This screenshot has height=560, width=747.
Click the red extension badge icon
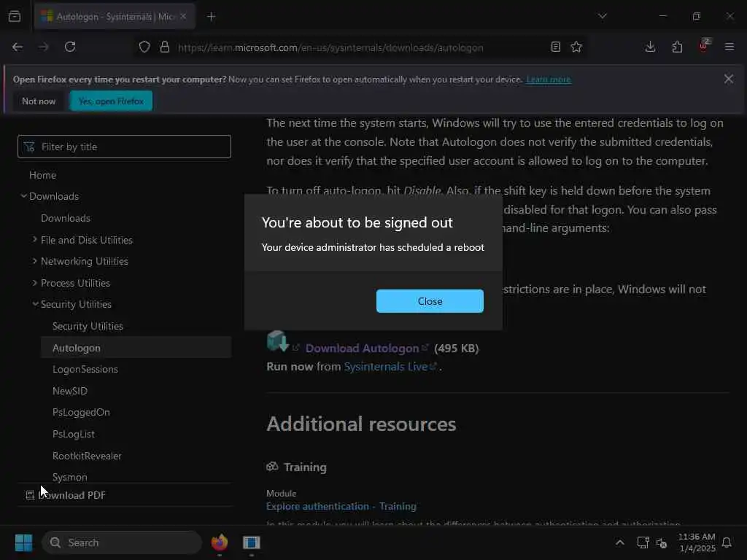(x=704, y=46)
